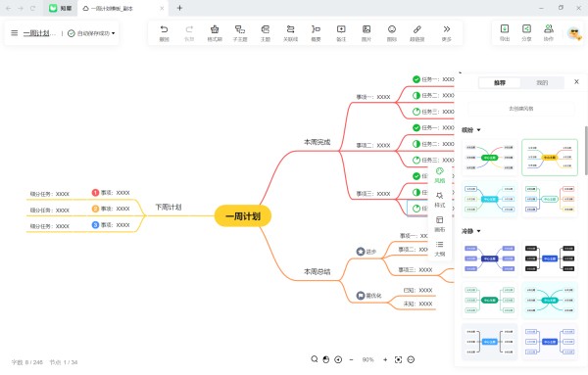Click the style panel's vertical scrollbar

[586, 151]
